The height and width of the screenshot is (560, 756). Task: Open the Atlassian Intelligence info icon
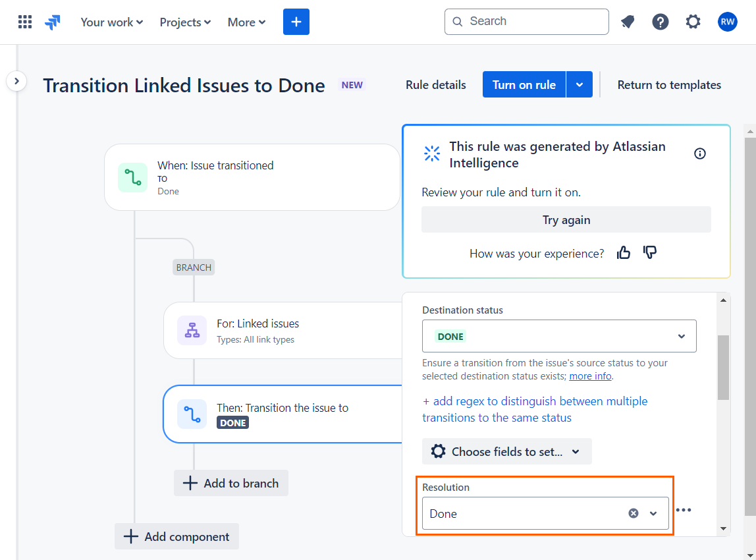click(x=699, y=153)
